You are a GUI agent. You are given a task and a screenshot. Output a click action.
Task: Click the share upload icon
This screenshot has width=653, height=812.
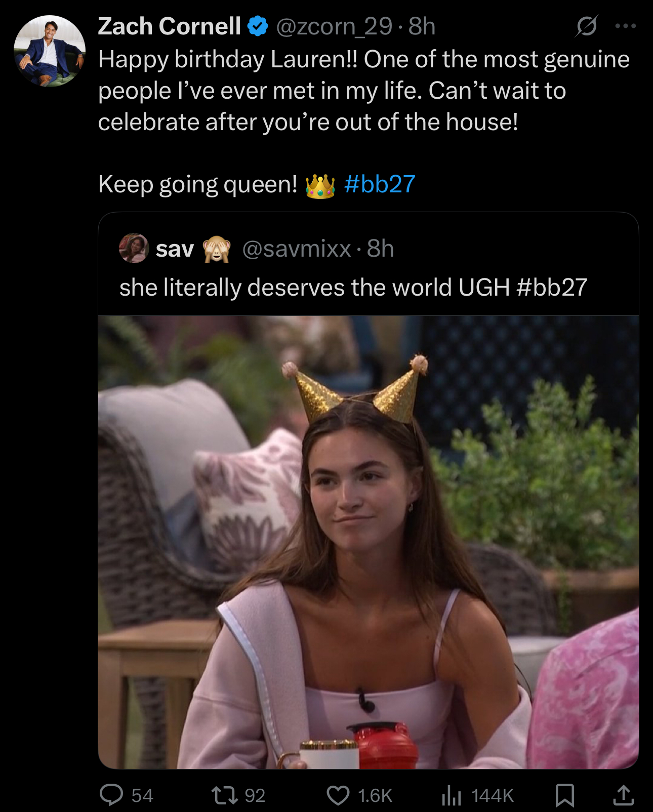click(624, 795)
